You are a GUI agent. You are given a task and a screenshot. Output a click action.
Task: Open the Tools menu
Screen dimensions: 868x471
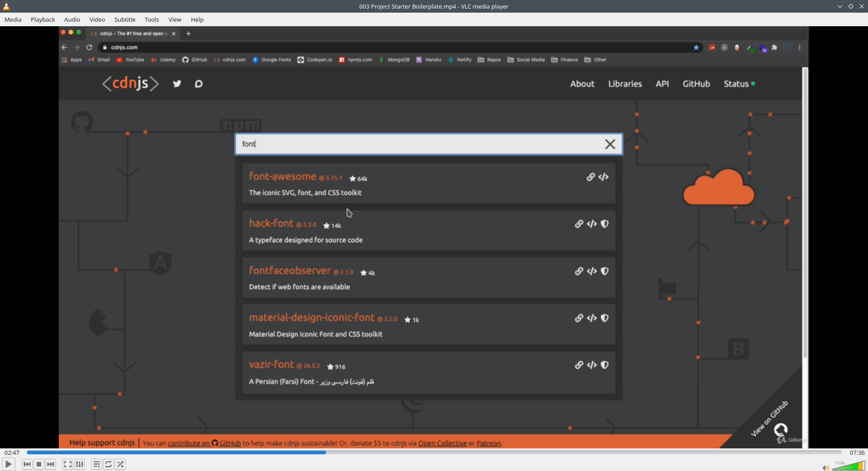[x=152, y=19]
